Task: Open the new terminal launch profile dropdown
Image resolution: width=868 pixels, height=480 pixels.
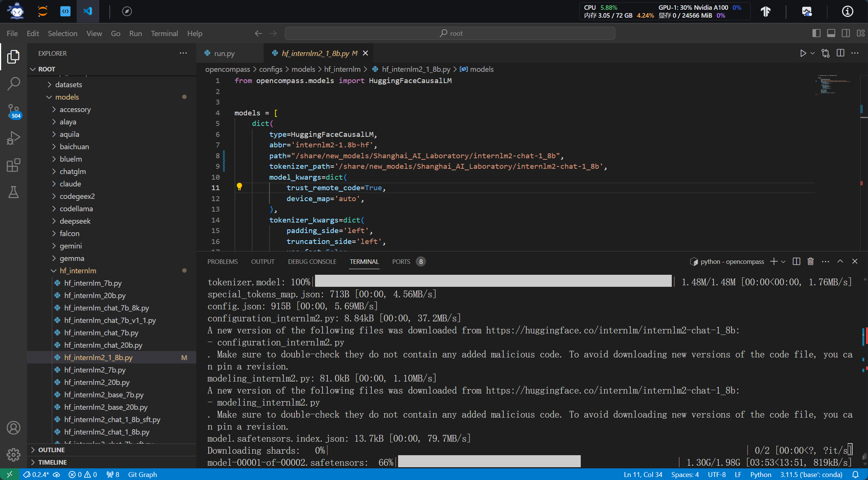Action: point(783,262)
